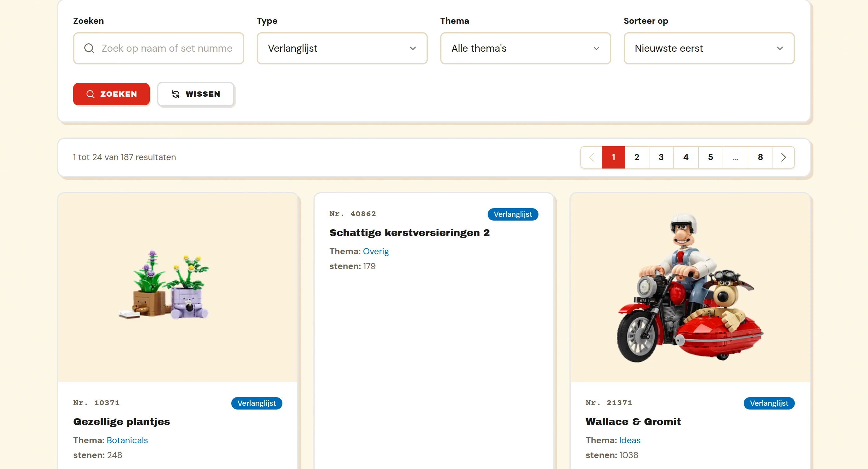This screenshot has width=868, height=469.
Task: Go to pagination page 2
Action: coord(637,157)
